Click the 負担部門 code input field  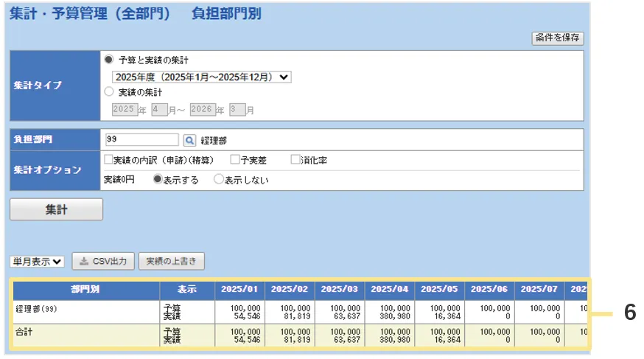[141, 139]
